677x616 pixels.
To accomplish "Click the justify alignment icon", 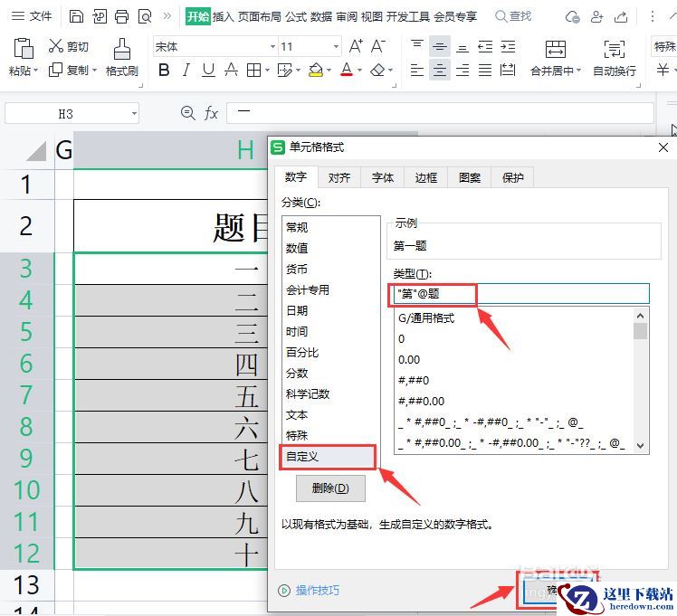I will [x=485, y=70].
